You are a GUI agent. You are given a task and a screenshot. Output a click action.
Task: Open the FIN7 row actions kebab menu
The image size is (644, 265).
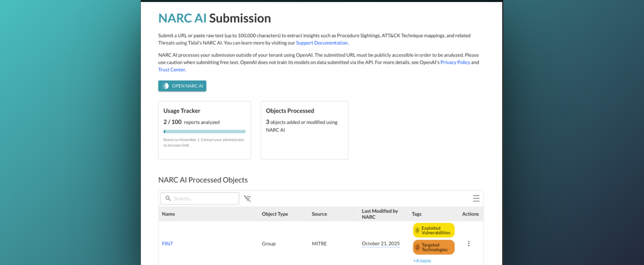[468, 244]
